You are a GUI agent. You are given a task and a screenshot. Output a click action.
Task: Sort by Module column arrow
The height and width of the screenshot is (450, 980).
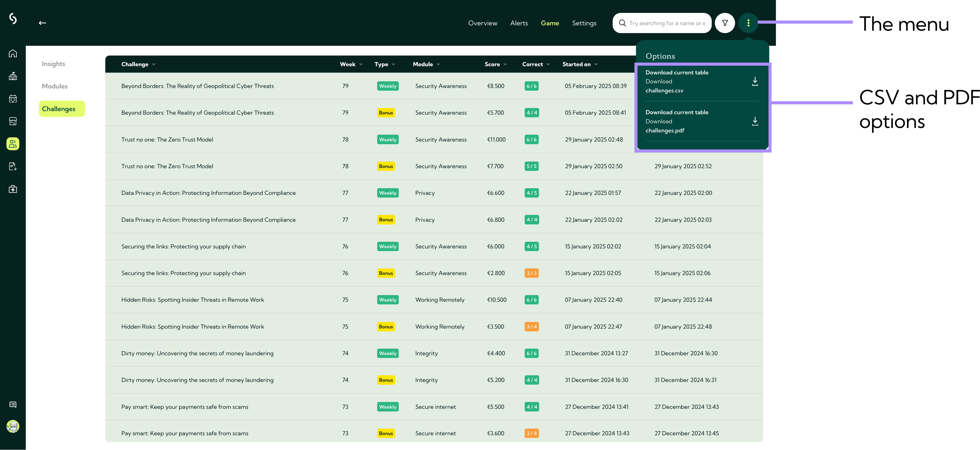click(438, 65)
